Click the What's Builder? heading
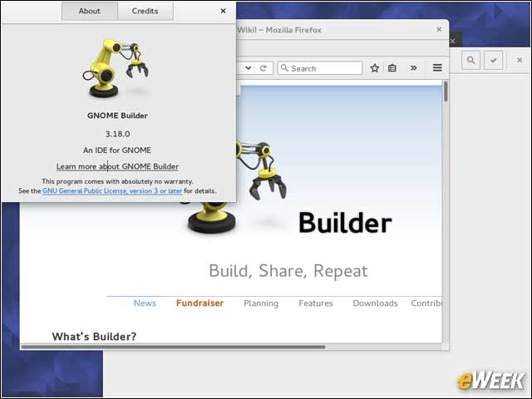The image size is (532, 399). pos(94,336)
